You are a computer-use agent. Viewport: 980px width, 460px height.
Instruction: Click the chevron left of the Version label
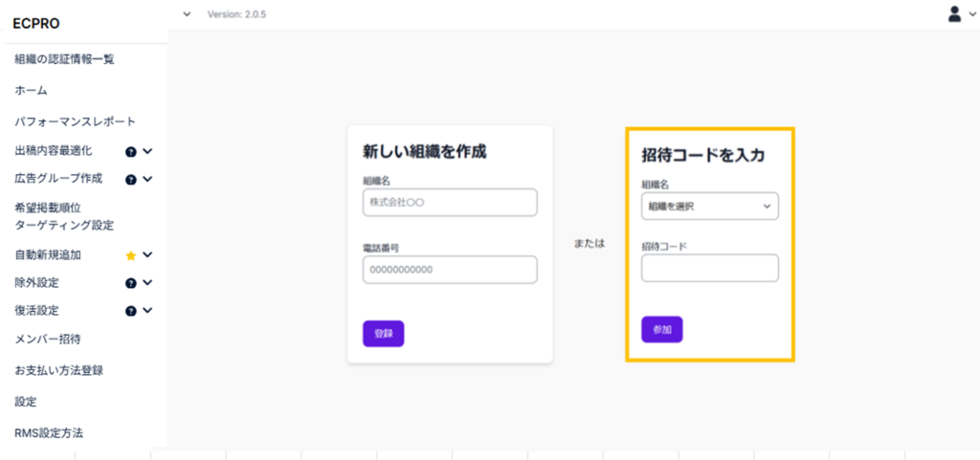[x=187, y=14]
